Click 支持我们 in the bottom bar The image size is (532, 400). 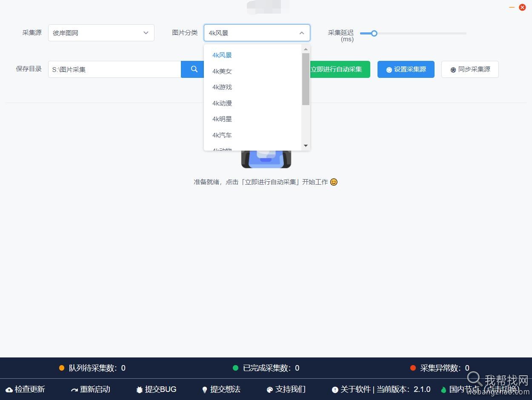click(x=286, y=389)
